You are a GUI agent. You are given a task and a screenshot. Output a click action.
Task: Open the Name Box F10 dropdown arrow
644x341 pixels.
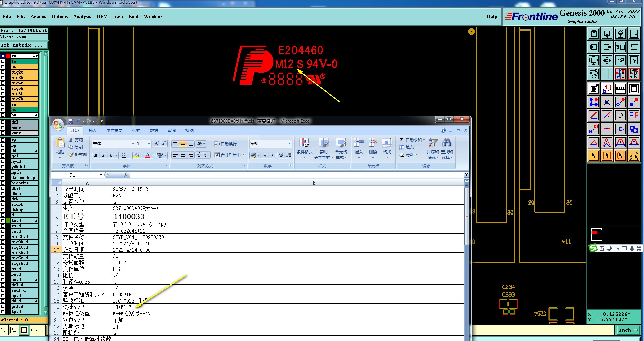click(101, 175)
